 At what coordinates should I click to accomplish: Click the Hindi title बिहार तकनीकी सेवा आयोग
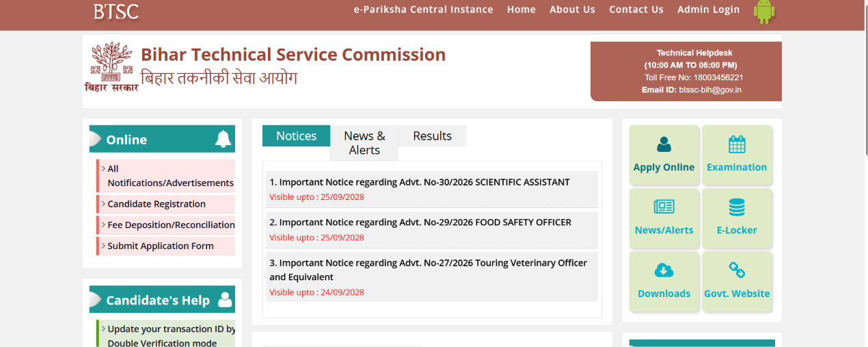point(219,77)
